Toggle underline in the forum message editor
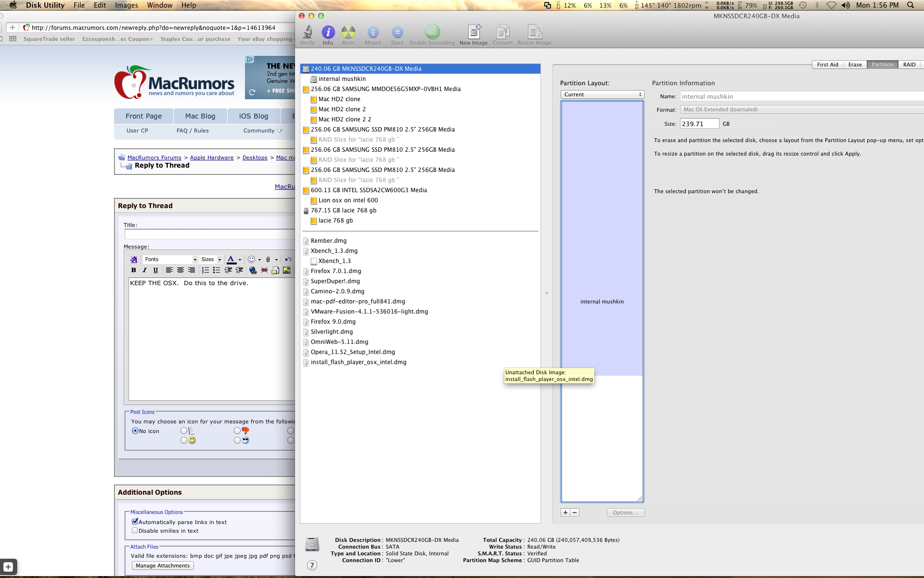924x578 pixels. click(x=155, y=270)
